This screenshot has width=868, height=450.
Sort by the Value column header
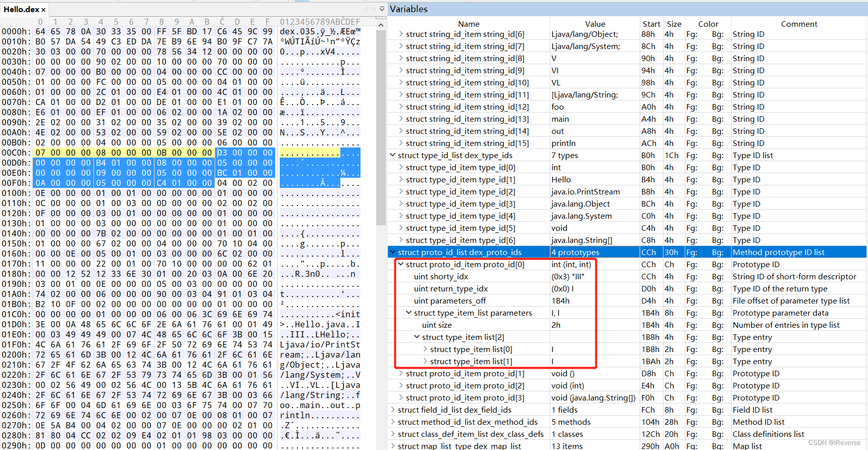point(595,24)
